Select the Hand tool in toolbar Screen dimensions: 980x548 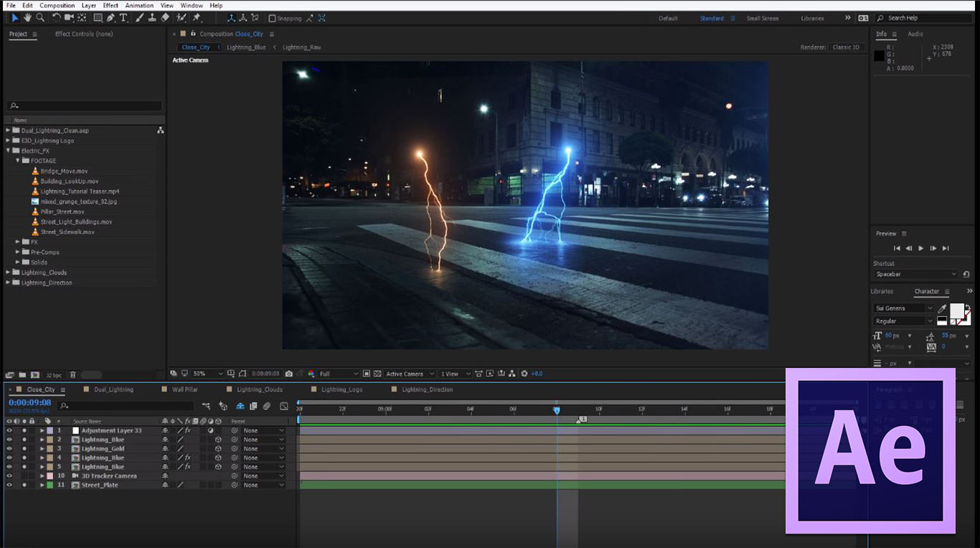[28, 18]
